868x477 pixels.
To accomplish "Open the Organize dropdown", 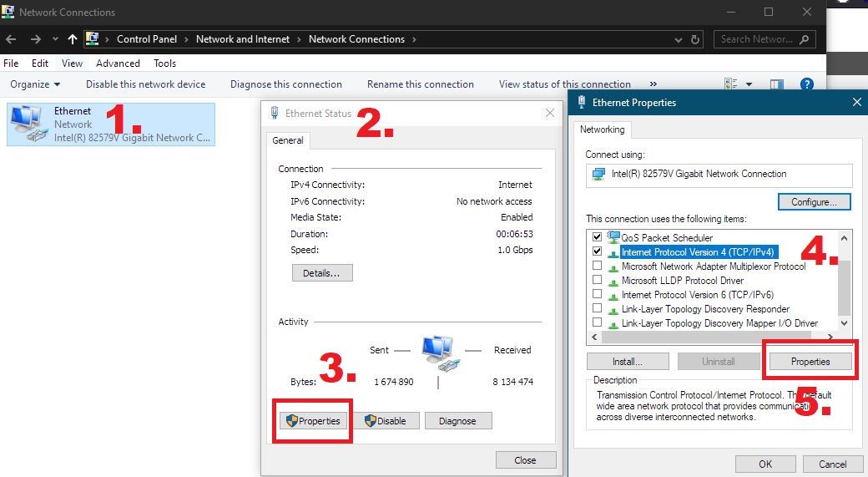I will click(35, 84).
